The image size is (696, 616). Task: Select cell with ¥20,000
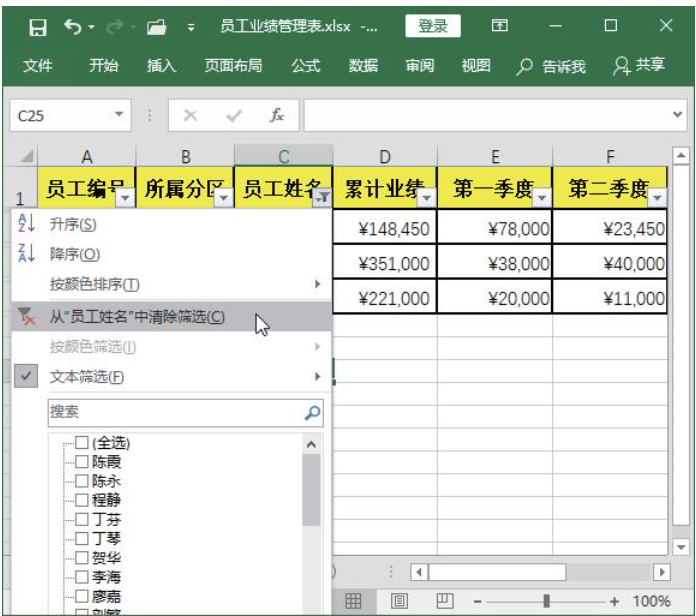click(494, 297)
